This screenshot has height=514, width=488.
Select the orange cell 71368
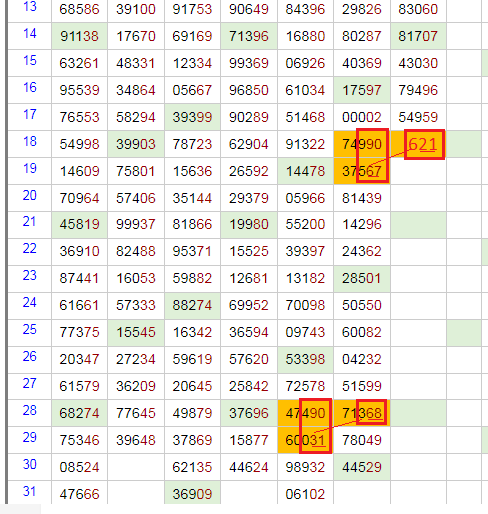(362, 413)
